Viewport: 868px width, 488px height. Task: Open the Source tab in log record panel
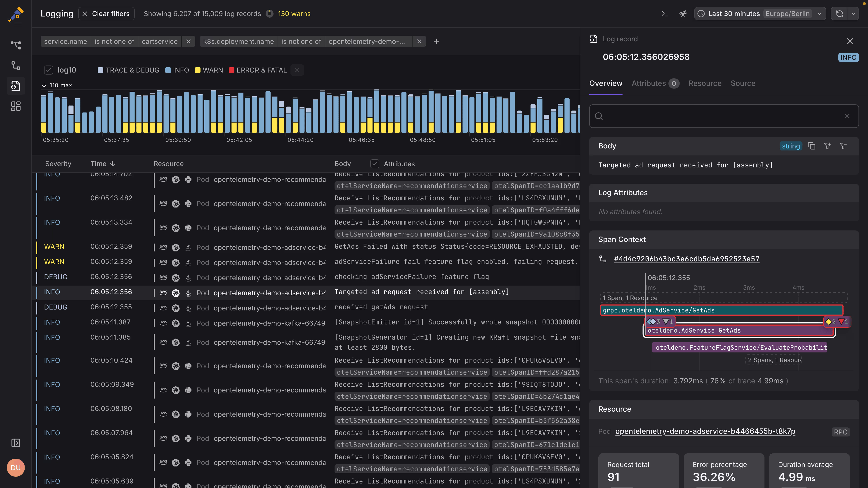point(743,83)
